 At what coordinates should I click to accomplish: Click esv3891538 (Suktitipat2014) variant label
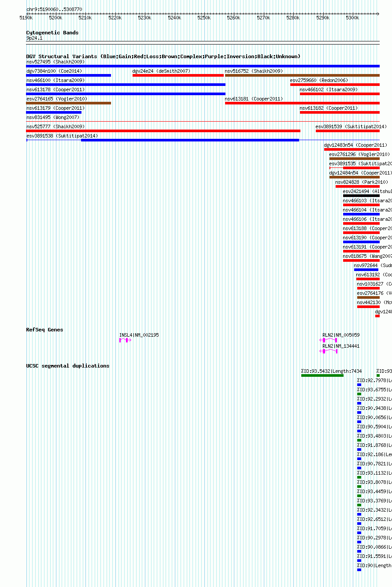(62, 136)
